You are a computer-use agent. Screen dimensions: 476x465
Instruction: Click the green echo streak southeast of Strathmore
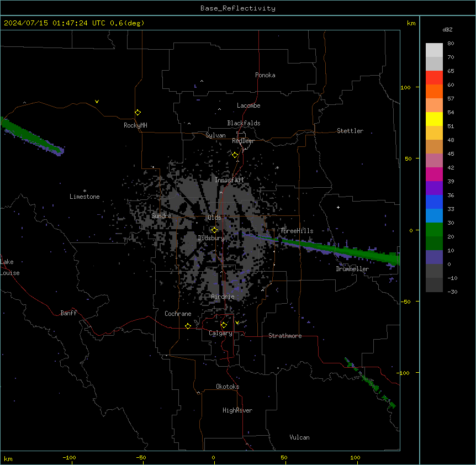(370, 383)
